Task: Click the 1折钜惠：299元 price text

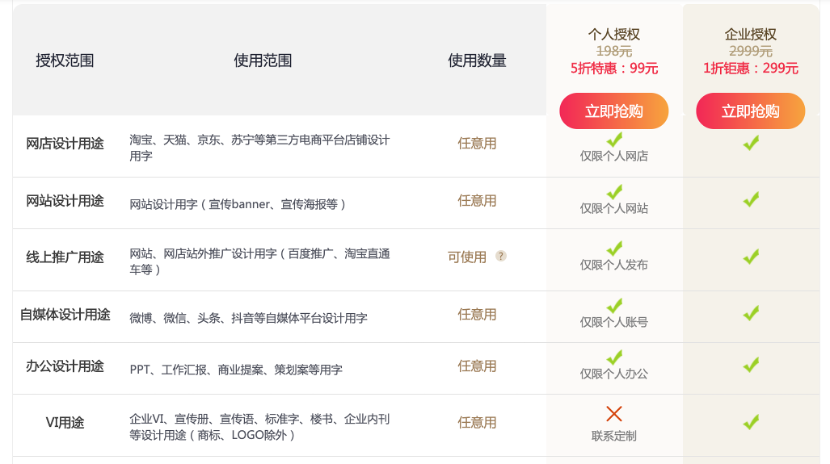Action: click(x=751, y=68)
